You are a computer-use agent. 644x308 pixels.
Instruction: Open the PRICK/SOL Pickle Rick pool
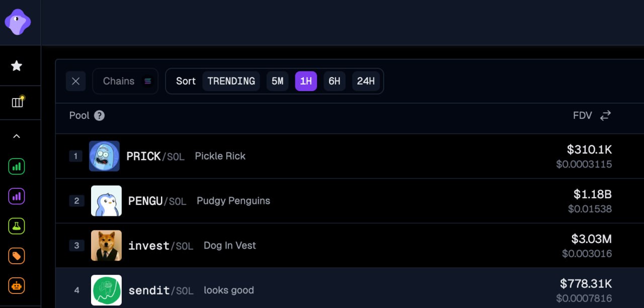tap(350, 156)
